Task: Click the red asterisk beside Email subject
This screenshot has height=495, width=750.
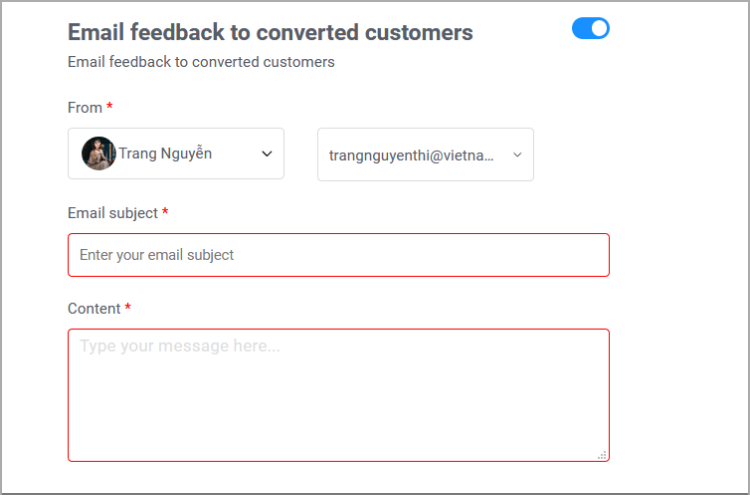Action: click(x=165, y=211)
